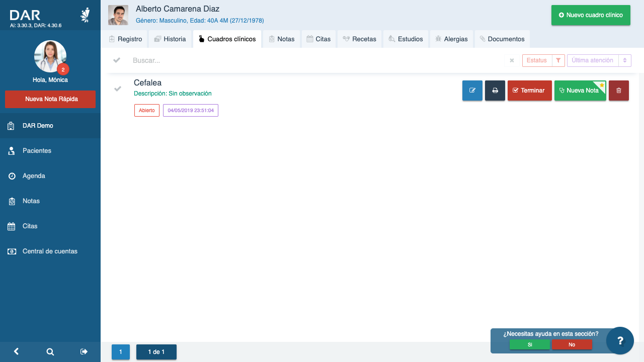The height and width of the screenshot is (362, 644).
Task: Click patient Género and Edad info line
Action: click(x=200, y=21)
